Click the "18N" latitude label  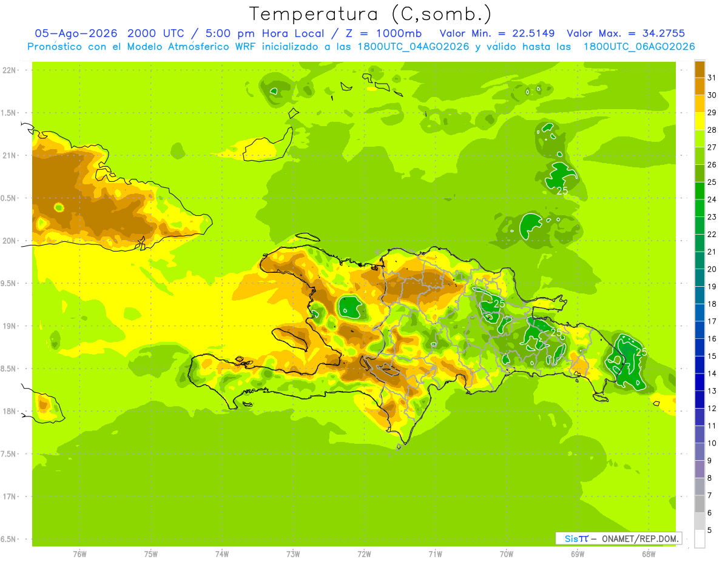pyautogui.click(x=10, y=412)
